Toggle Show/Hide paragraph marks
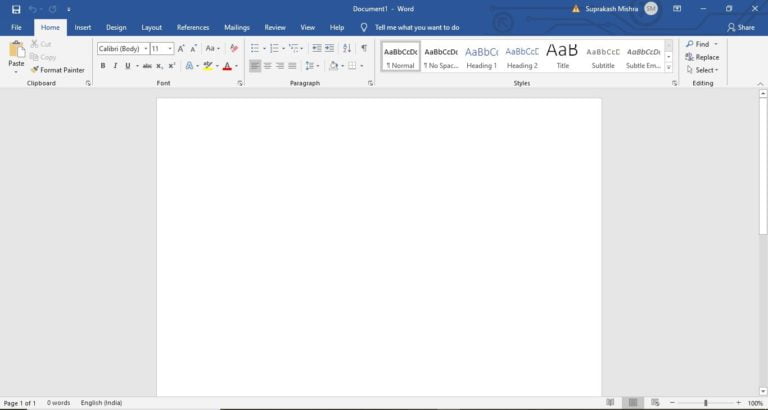768x410 pixels. [364, 48]
